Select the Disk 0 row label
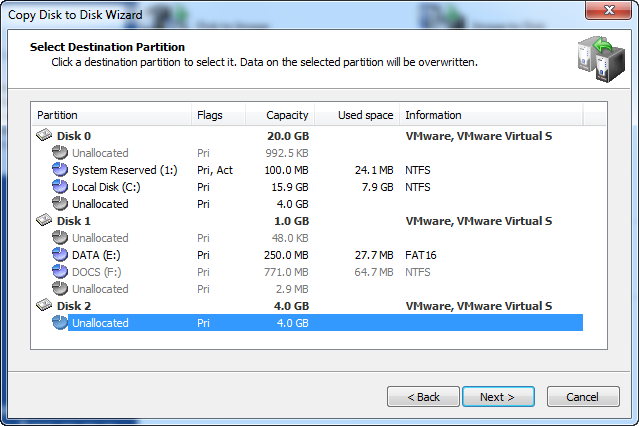 (x=74, y=136)
